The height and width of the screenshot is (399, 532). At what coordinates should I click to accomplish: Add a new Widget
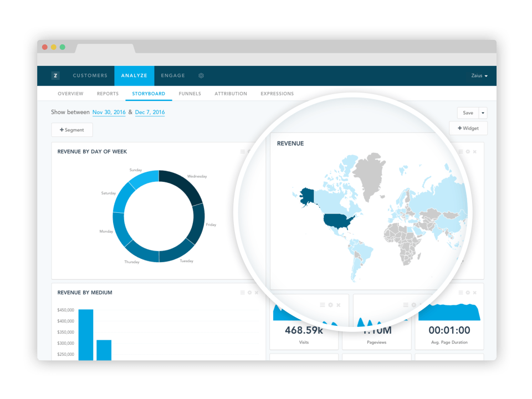point(468,128)
